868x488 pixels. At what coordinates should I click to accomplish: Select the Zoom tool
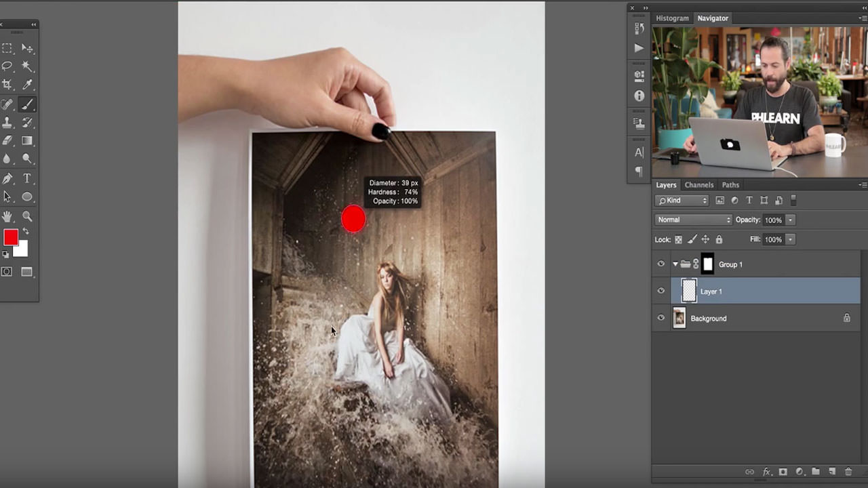tap(27, 216)
